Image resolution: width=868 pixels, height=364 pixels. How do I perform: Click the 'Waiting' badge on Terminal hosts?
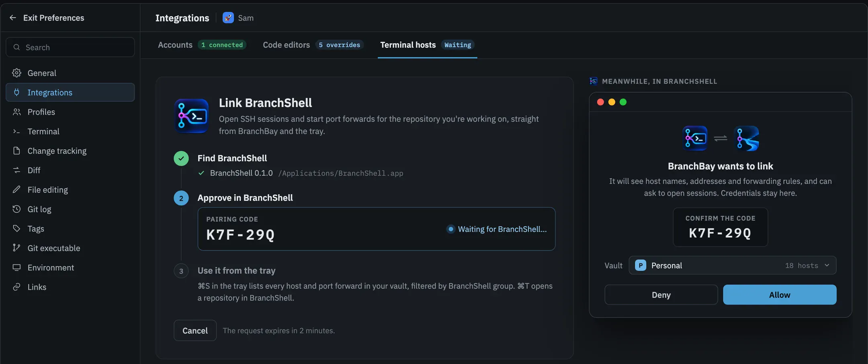tap(458, 45)
